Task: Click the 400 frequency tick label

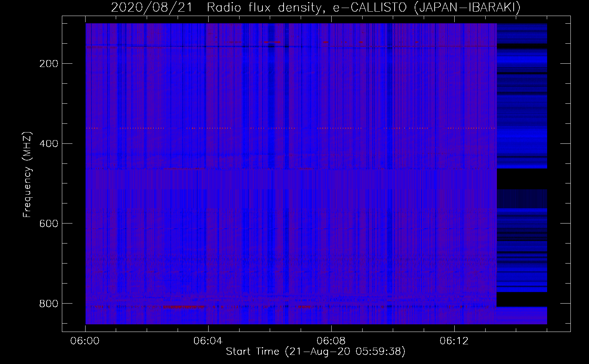Action: tap(48, 144)
